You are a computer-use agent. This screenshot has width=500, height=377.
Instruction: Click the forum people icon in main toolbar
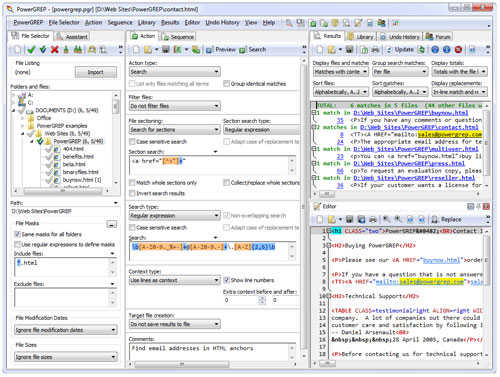[x=382, y=23]
